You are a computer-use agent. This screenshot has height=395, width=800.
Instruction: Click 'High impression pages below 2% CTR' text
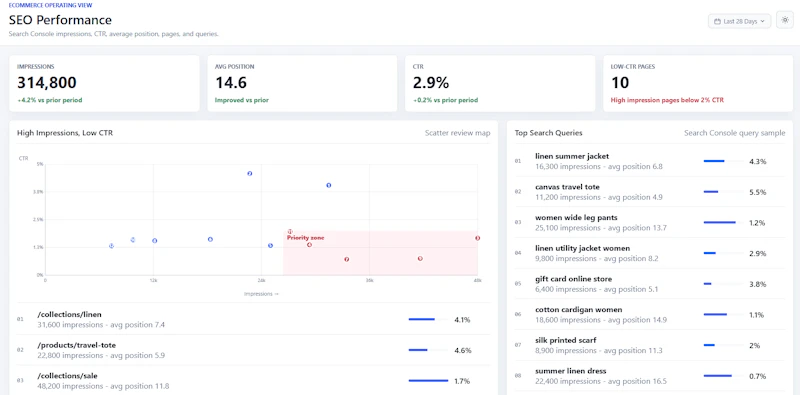coord(667,100)
